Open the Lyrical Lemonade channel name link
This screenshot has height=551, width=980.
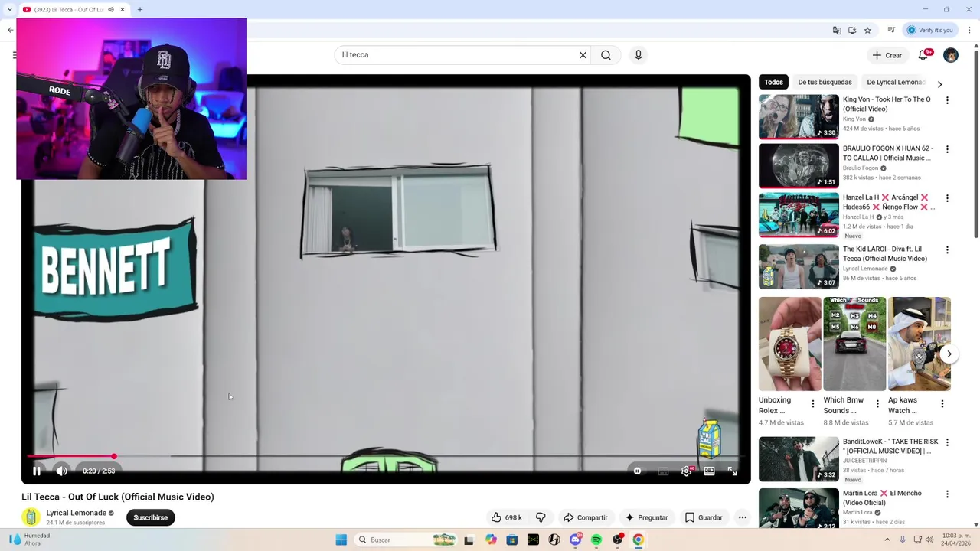(76, 513)
